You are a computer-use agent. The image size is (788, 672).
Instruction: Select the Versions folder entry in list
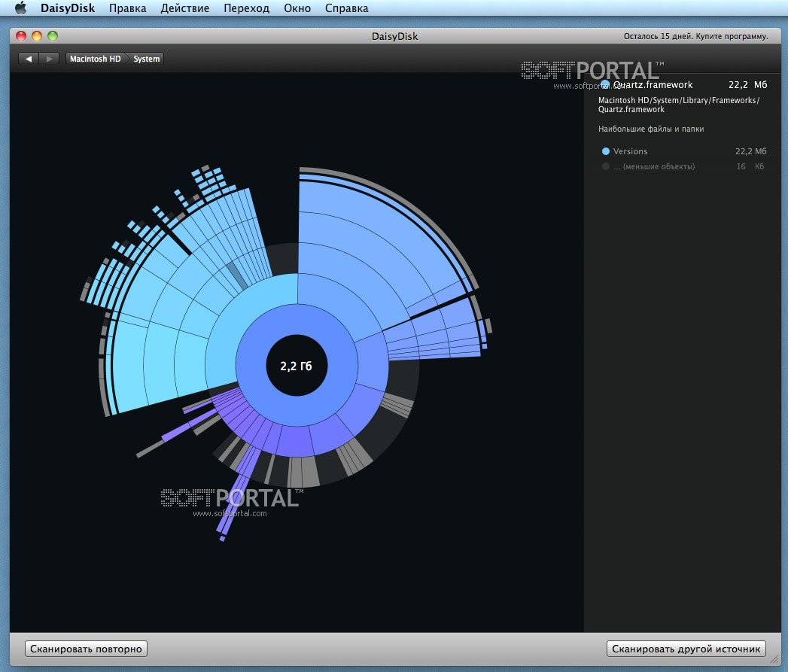[x=630, y=151]
